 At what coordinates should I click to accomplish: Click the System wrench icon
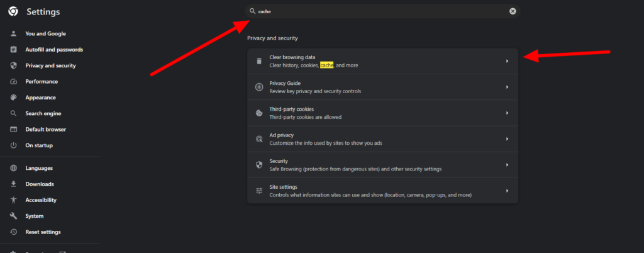coord(14,216)
